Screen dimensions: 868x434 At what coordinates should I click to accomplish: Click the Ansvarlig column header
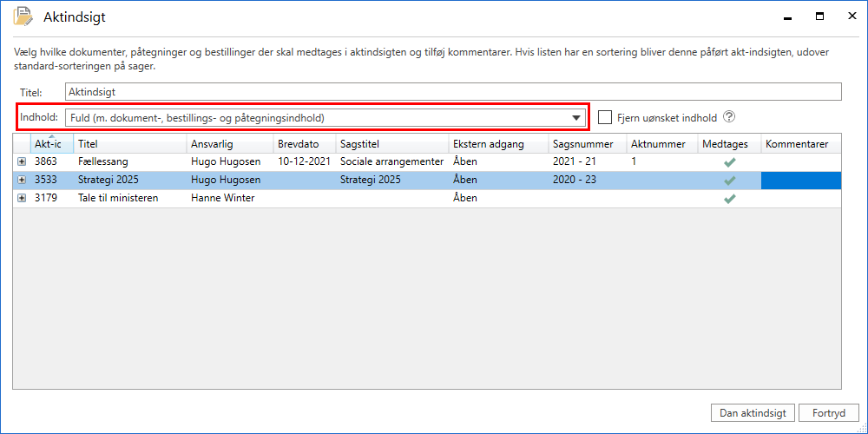pos(212,144)
